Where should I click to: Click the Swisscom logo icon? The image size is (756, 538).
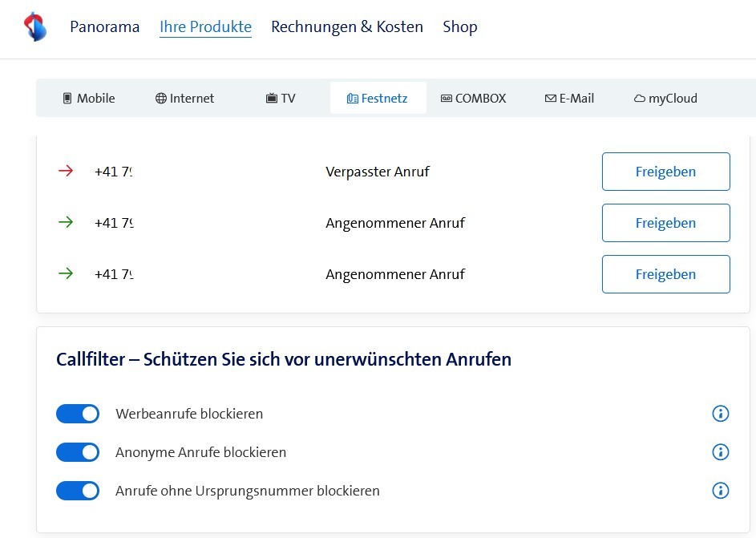coord(34,26)
